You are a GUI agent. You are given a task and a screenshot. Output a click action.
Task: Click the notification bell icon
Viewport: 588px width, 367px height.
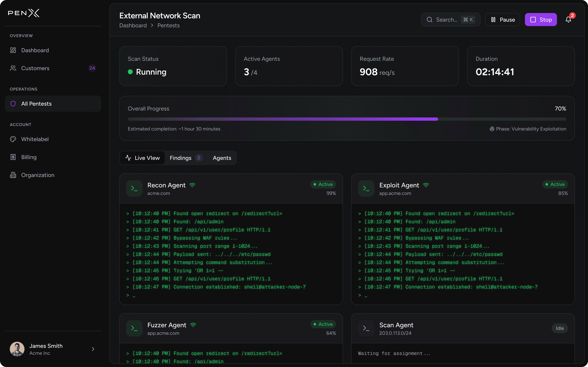pyautogui.click(x=568, y=20)
